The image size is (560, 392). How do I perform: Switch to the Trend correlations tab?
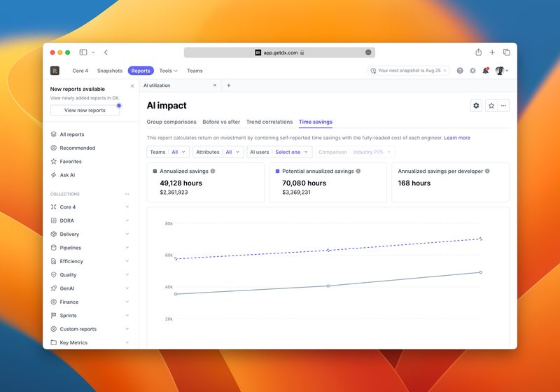269,122
